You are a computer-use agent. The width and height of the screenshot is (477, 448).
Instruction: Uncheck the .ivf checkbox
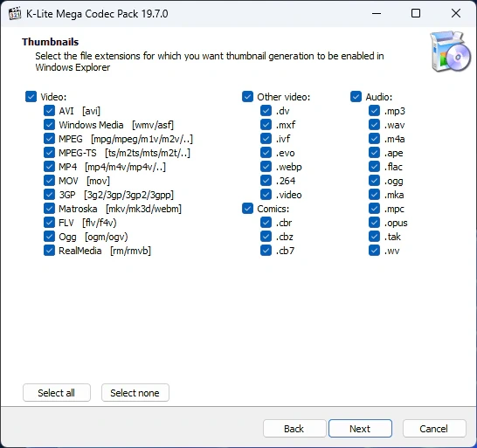(x=266, y=139)
